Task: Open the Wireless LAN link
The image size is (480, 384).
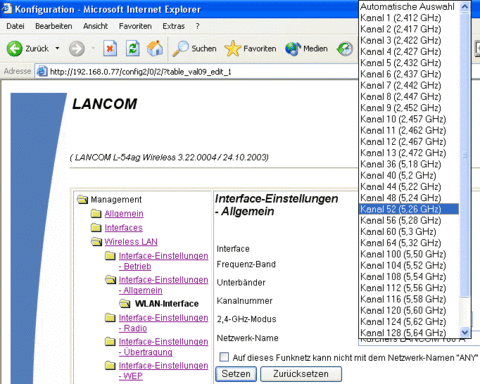Action: (x=131, y=242)
